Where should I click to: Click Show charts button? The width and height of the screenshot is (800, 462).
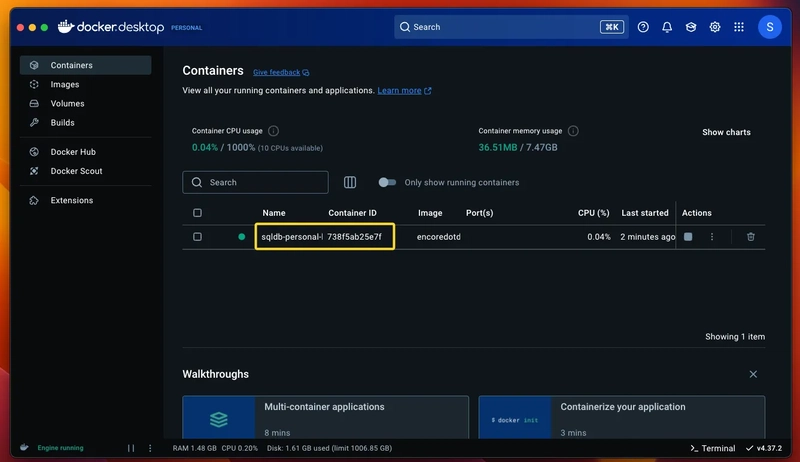pos(726,132)
